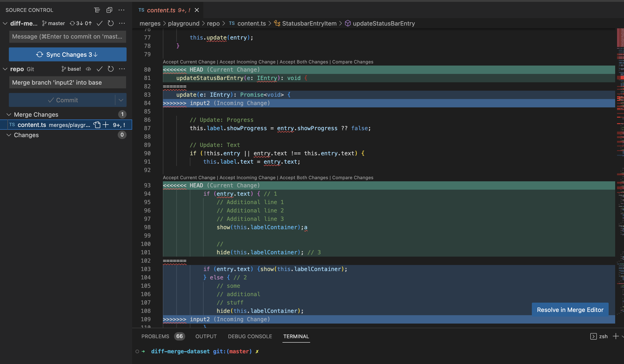Select the Commit All checkmark icon for repo

click(99, 69)
